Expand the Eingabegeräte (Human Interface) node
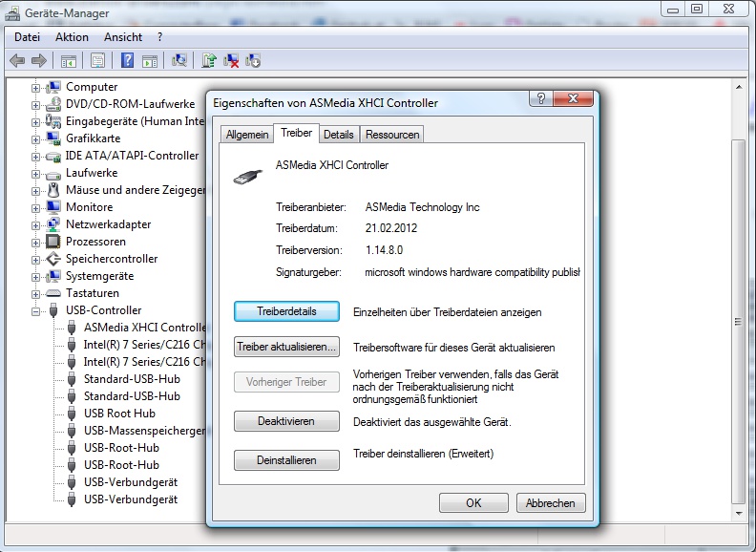Image resolution: width=756 pixels, height=552 pixels. click(x=35, y=122)
